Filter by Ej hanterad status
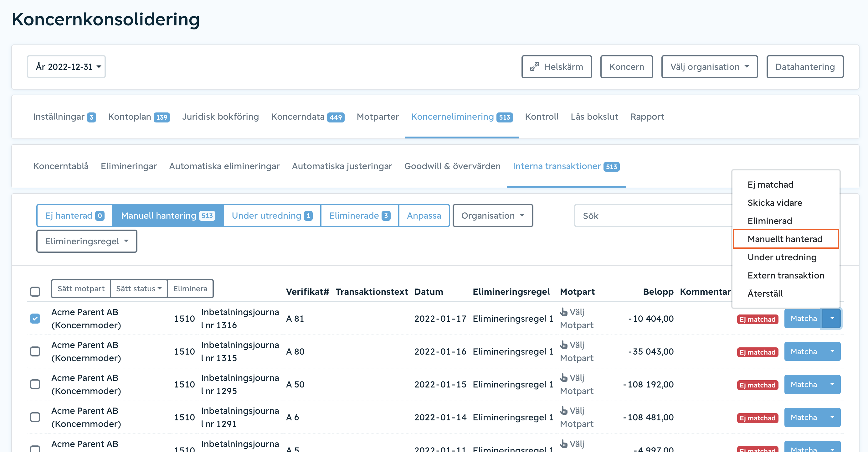 75,216
